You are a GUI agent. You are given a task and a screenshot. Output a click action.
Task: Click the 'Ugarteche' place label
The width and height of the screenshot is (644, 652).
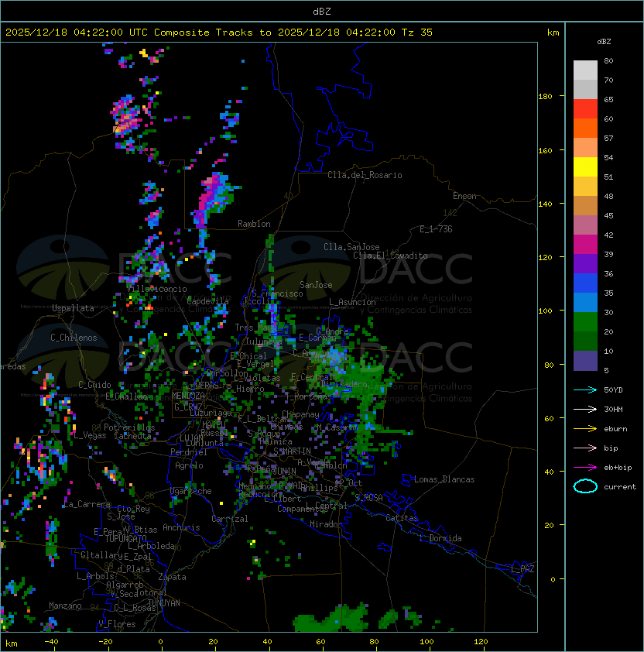191,491
